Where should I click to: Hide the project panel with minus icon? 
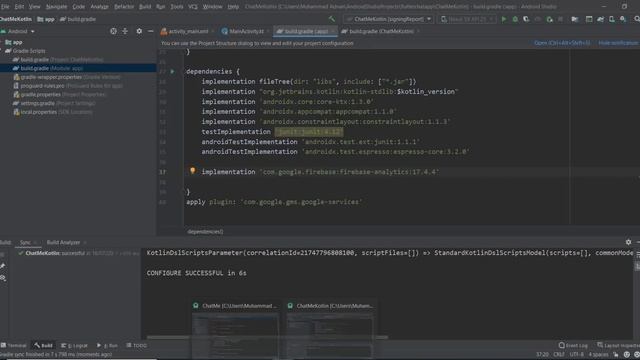pos(150,31)
